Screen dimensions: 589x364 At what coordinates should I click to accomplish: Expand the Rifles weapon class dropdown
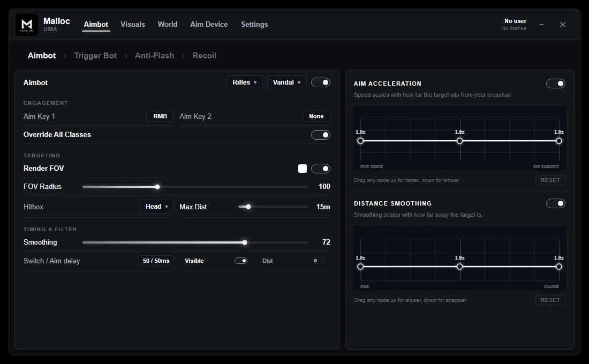(x=245, y=82)
